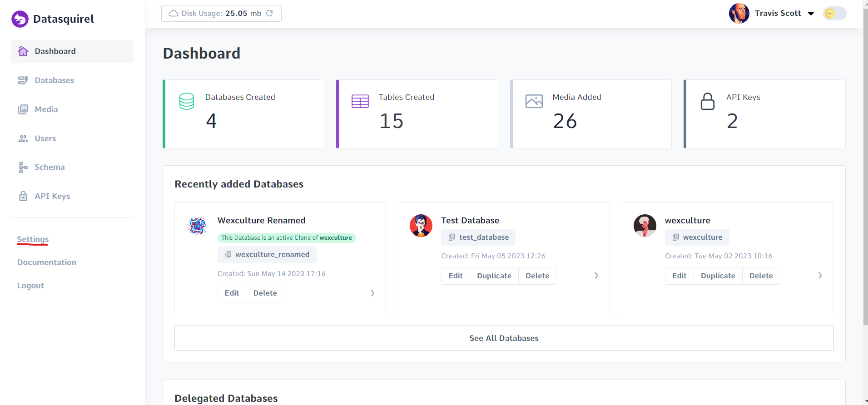
Task: Refresh disk usage with the reload icon
Action: [269, 13]
